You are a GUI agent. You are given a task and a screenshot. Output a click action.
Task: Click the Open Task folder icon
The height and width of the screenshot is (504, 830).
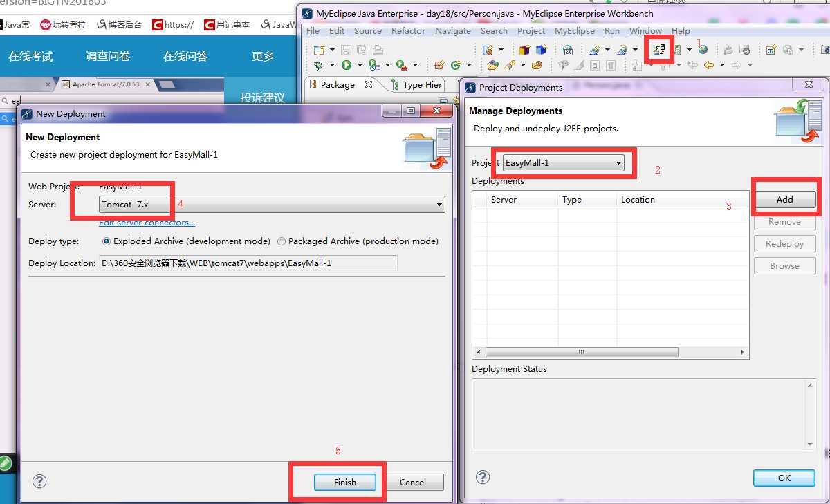[x=537, y=65]
